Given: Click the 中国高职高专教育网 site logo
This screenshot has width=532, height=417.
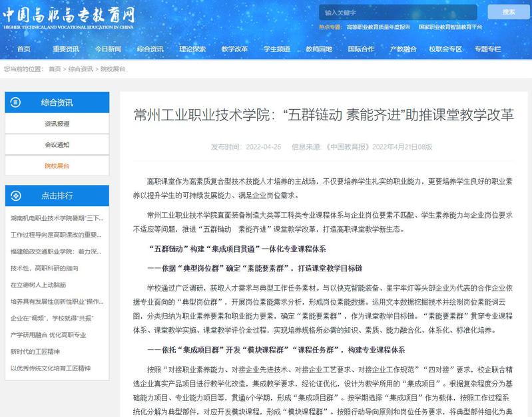Looking at the screenshot, I should 69,18.
